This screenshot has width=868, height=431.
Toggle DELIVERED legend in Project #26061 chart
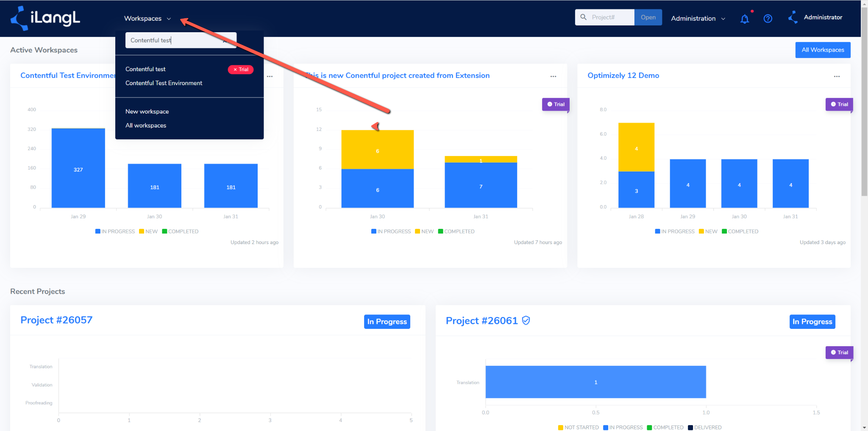[704, 427]
